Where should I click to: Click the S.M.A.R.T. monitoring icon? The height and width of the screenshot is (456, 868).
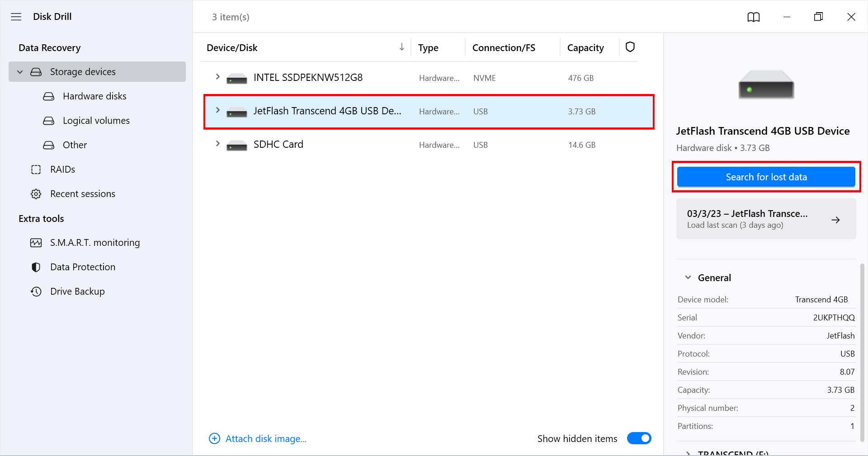(x=36, y=243)
